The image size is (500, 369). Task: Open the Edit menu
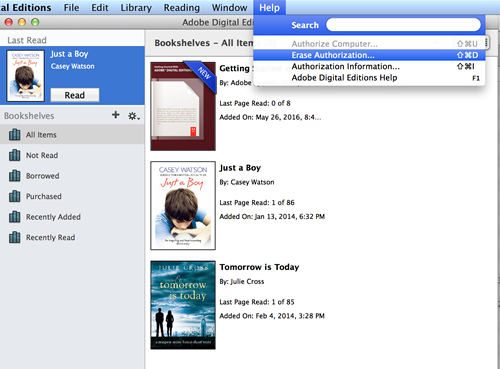[x=100, y=7]
